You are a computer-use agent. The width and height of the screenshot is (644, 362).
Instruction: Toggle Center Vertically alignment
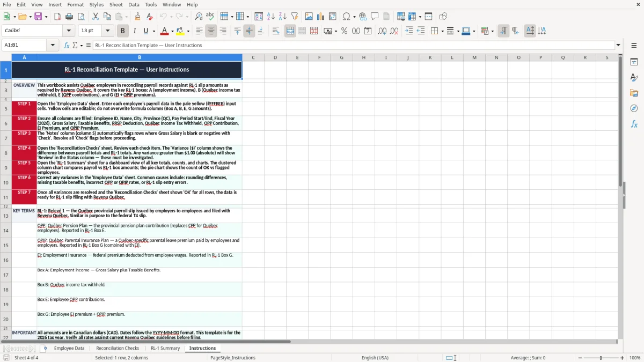[x=249, y=31]
